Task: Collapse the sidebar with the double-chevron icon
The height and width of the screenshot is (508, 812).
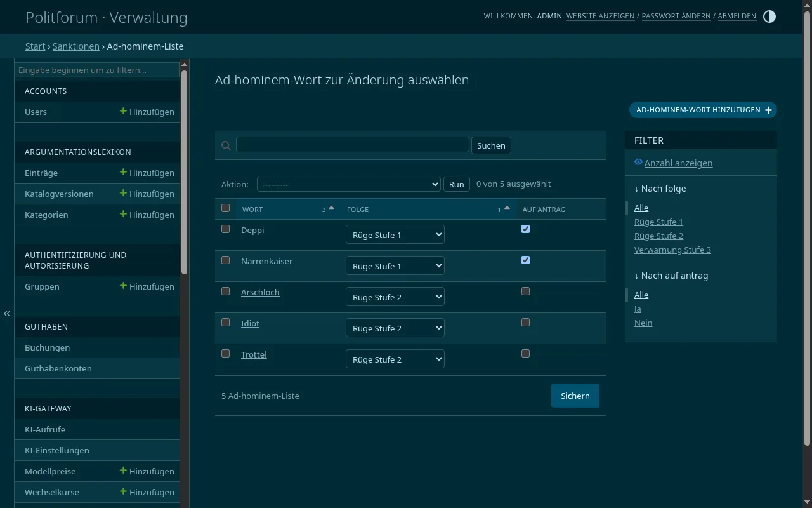Action: coord(7,313)
